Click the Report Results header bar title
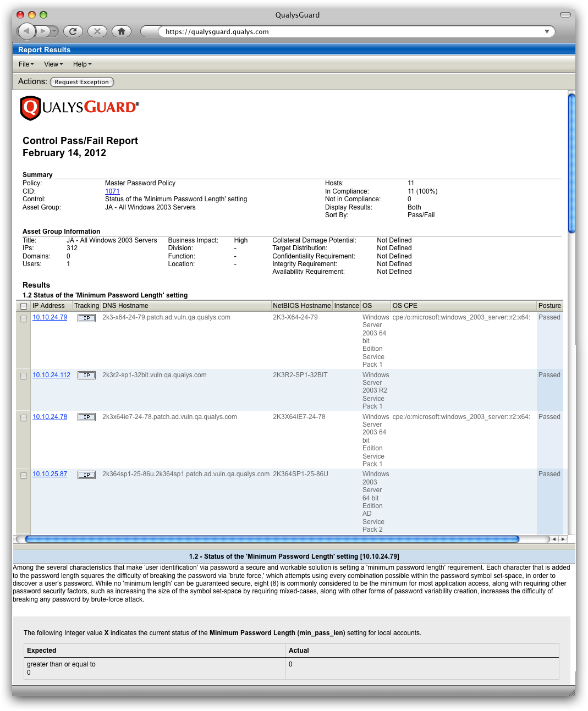 tap(44, 49)
